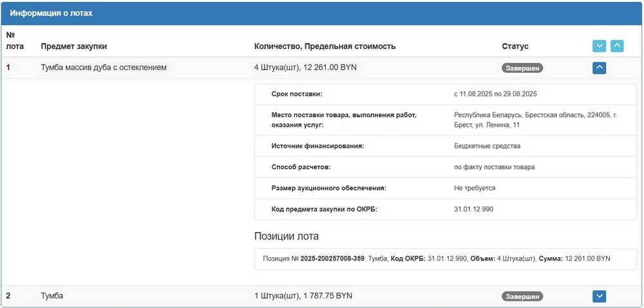Collapse all lots with the header up-chevron
644x308 pixels.
617,46
